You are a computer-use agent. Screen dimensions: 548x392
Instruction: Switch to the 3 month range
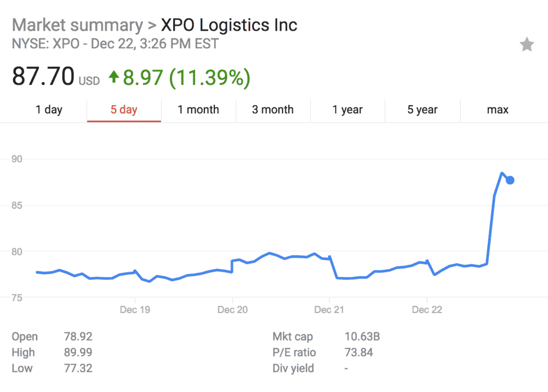coord(273,110)
